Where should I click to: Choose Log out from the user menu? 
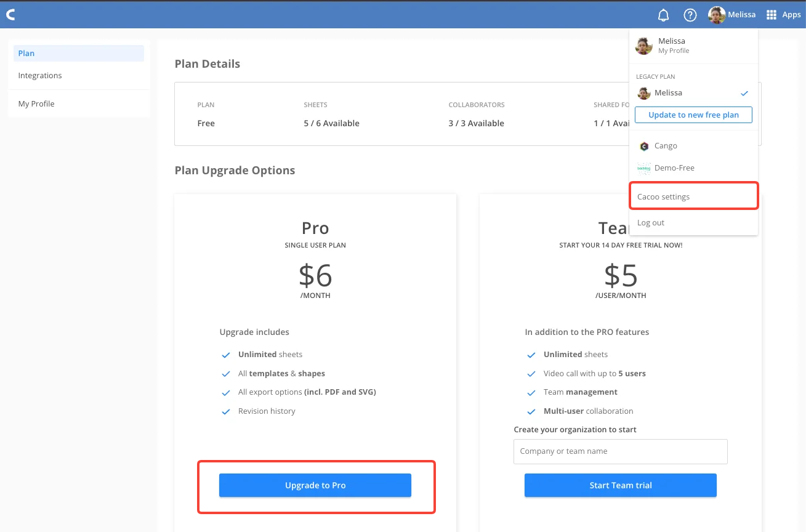click(693, 223)
